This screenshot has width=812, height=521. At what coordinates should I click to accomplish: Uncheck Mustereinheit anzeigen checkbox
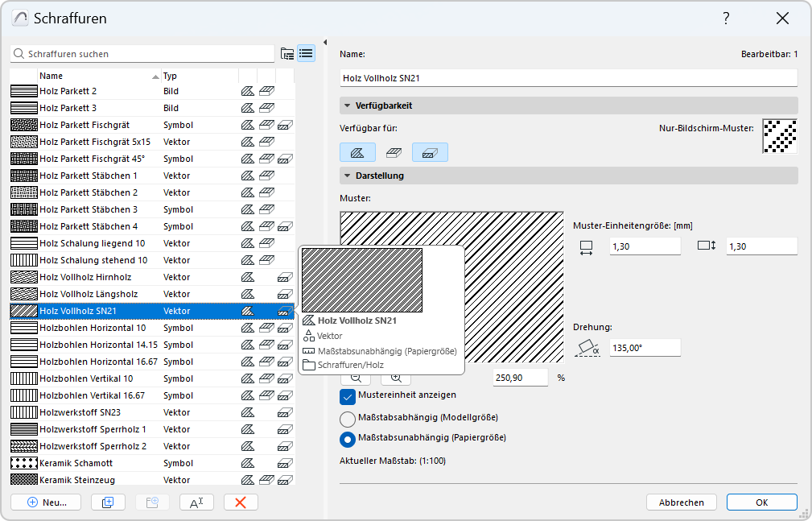[x=348, y=395]
